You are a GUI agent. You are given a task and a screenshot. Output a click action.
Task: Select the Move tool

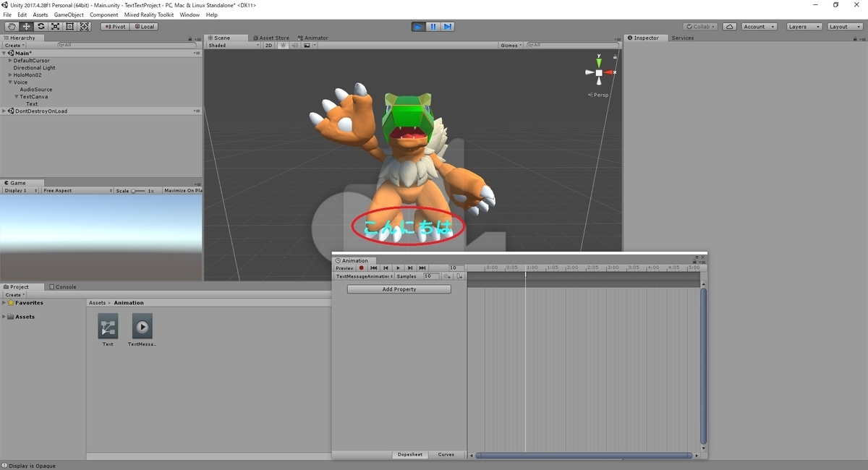click(26, 27)
